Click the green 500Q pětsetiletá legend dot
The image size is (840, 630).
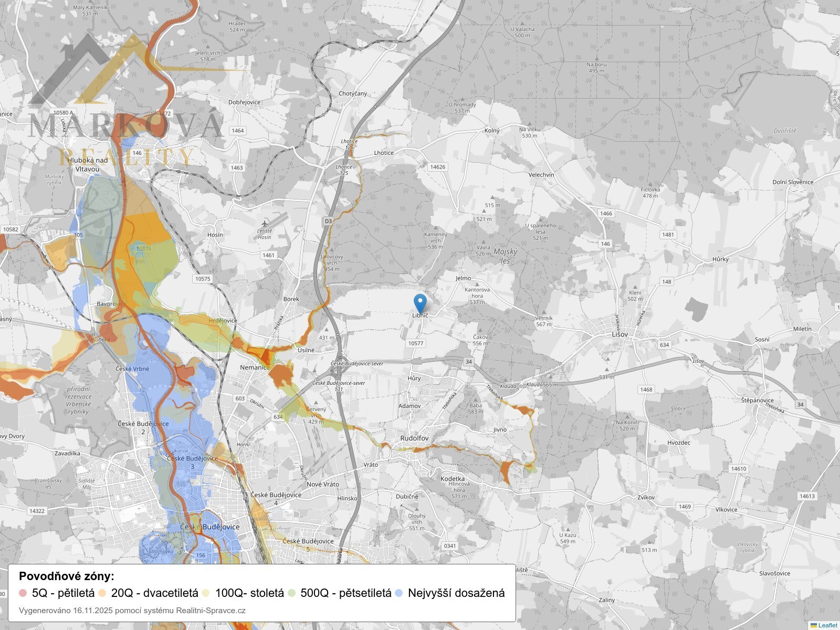291,593
